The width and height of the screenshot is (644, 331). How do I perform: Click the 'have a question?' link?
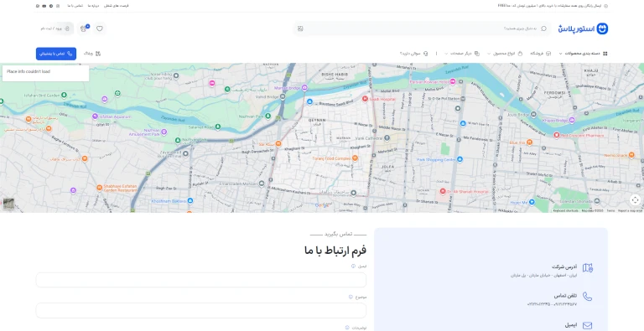pyautogui.click(x=414, y=54)
